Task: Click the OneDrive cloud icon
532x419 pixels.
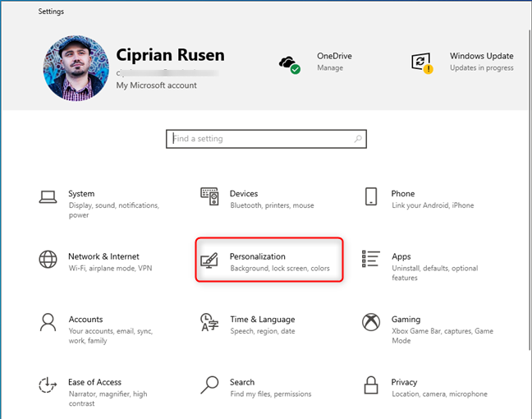Action: click(290, 65)
